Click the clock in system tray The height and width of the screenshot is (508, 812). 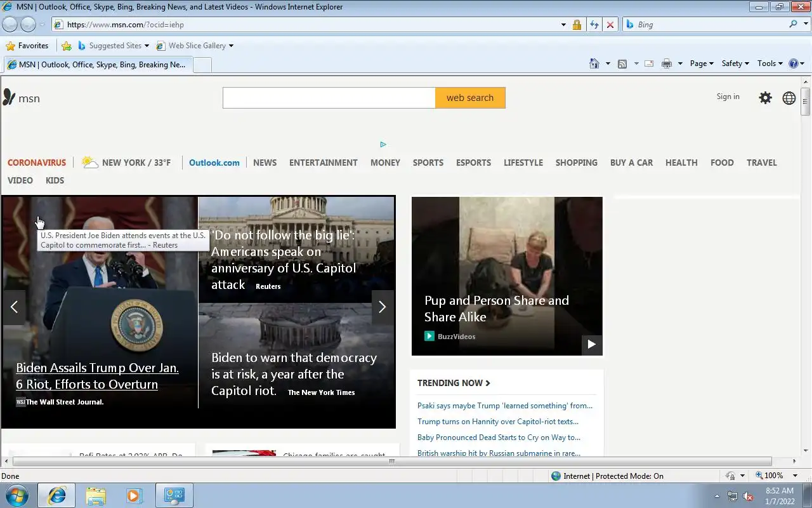(x=780, y=496)
